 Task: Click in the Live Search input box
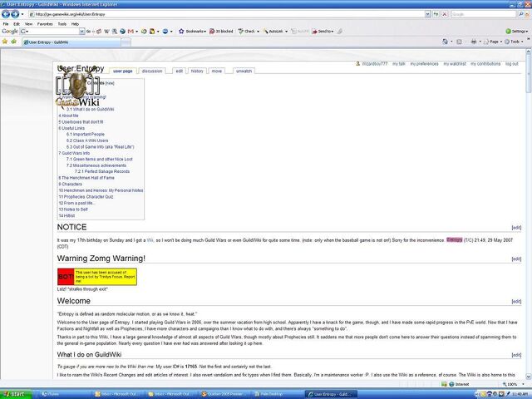pyautogui.click(x=483, y=14)
